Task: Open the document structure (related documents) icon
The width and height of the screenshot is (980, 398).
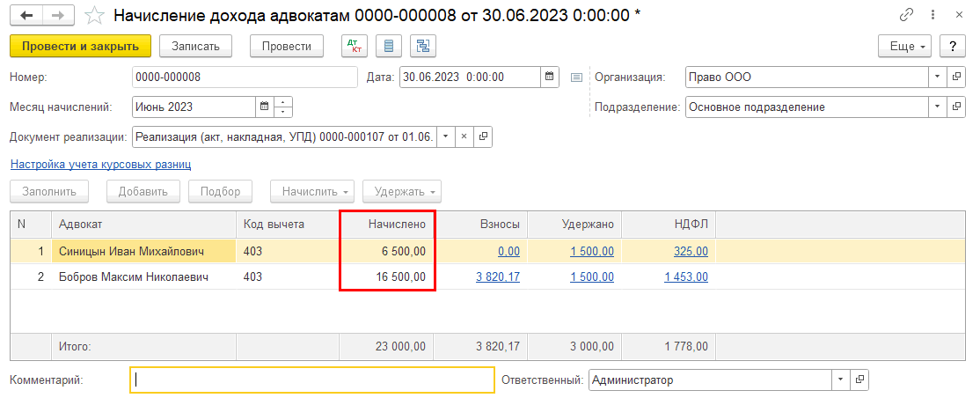Action: (x=423, y=47)
